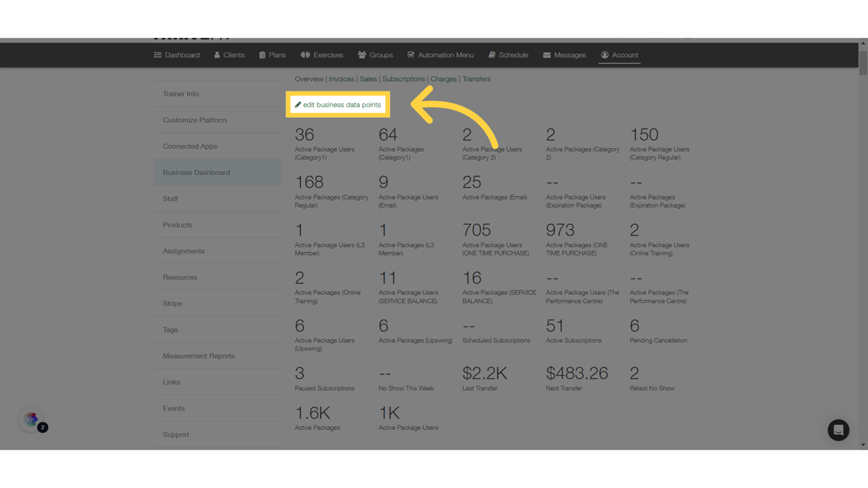868x488 pixels.
Task: Click the pencil icon beside edit business data points
Action: click(299, 104)
